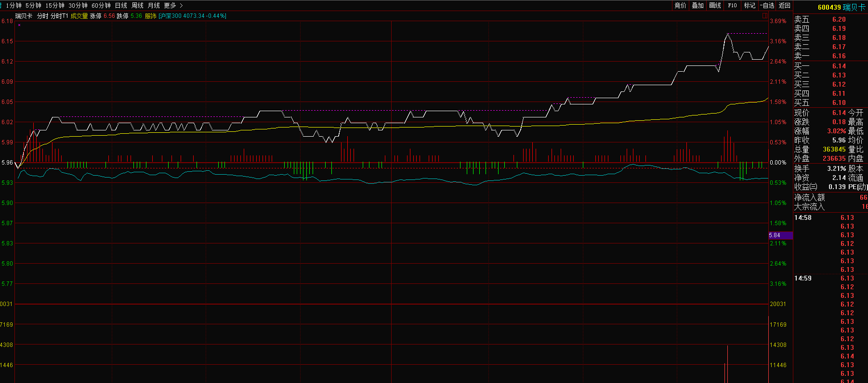The width and height of the screenshot is (868, 383).
Task: Click the 叠加 overlay button
Action: [x=697, y=5]
